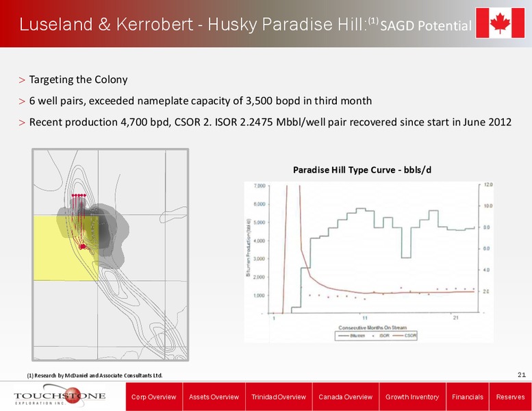Click the CSOR legend entry
The width and height of the screenshot is (532, 411).
point(405,336)
